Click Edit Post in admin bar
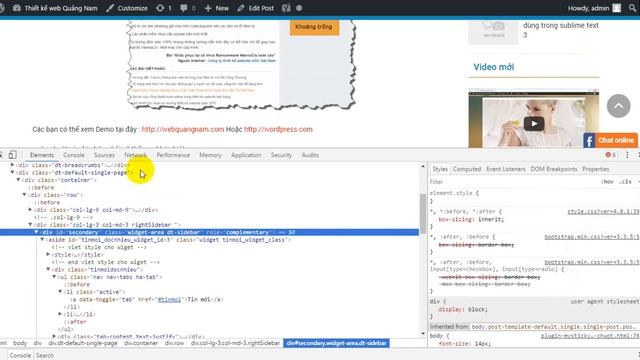Viewport: 640px width, 360px height. point(256,8)
